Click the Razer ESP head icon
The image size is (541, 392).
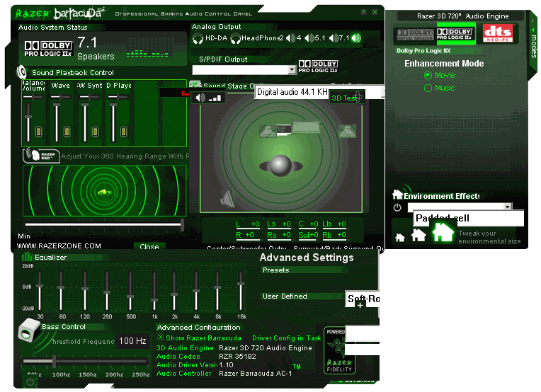41,156
